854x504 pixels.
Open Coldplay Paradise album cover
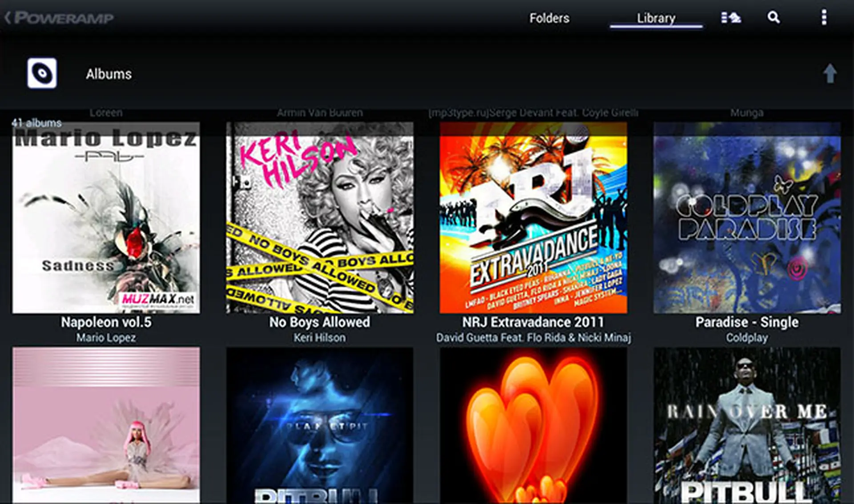coord(747,218)
